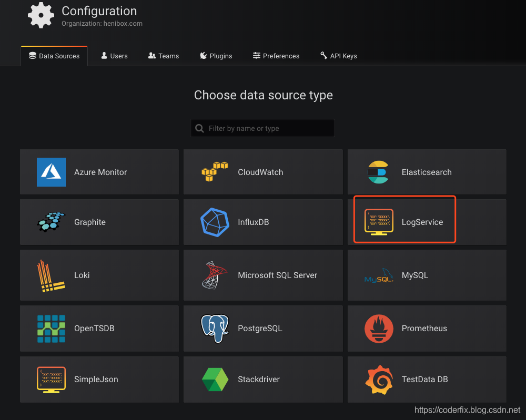The width and height of the screenshot is (526, 420).
Task: Click the PostgreSQL elephant icon
Action: [215, 329]
